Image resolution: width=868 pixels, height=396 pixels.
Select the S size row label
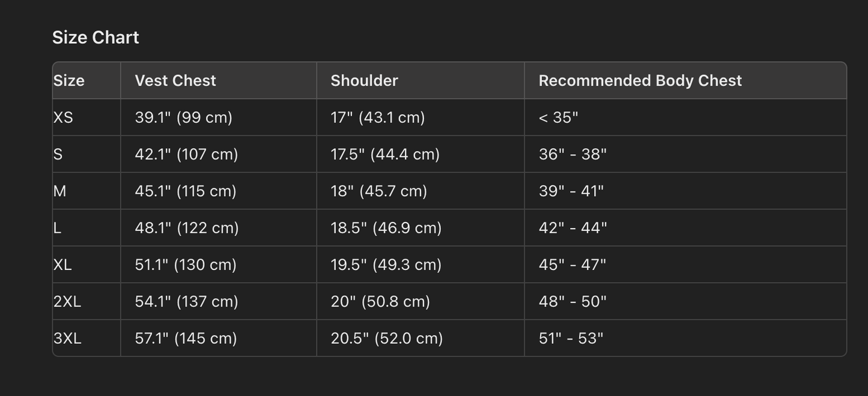coord(58,154)
